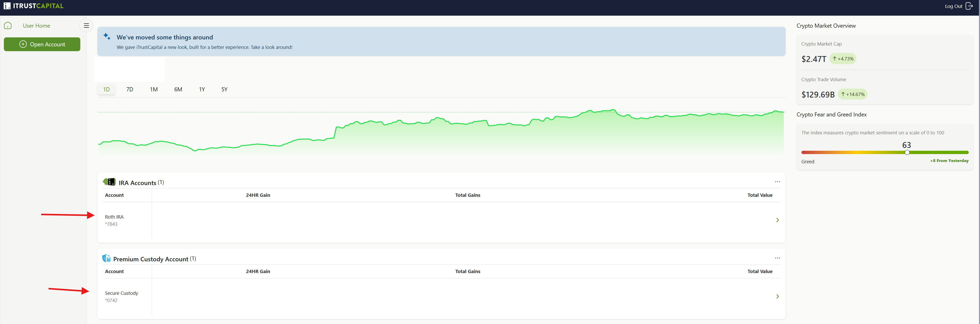980x324 pixels.
Task: Switch chart to 5Y range
Action: [x=224, y=90]
